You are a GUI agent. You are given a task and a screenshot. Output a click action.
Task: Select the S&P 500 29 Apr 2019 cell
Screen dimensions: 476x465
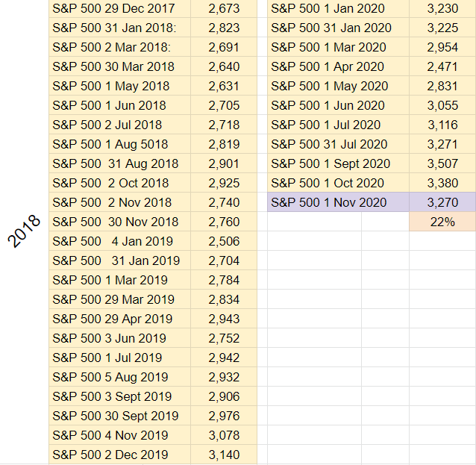pos(119,319)
